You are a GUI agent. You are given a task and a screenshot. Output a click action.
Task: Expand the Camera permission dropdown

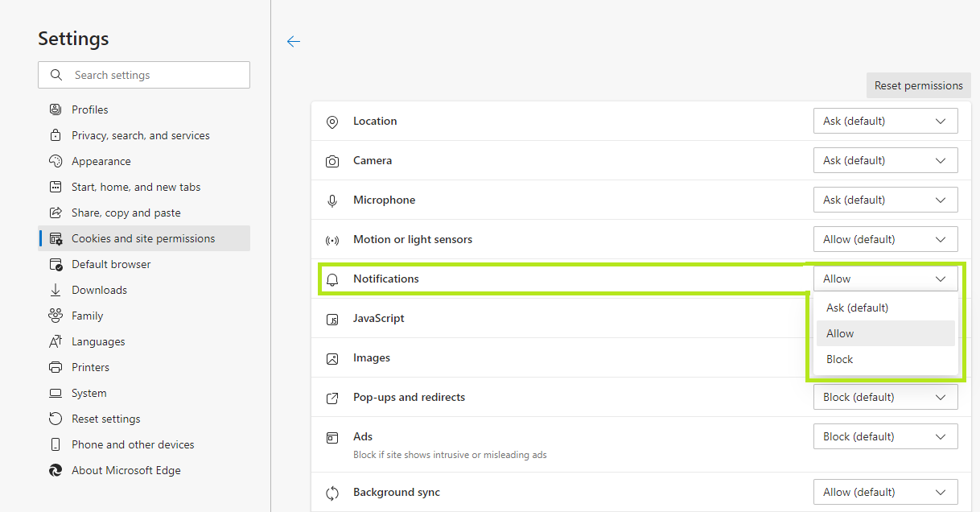(x=885, y=160)
